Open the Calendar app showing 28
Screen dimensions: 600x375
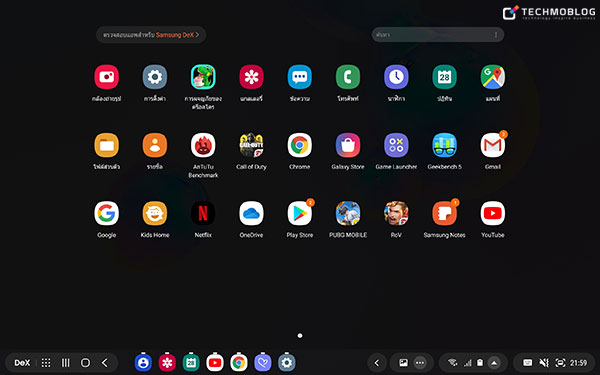tap(444, 77)
